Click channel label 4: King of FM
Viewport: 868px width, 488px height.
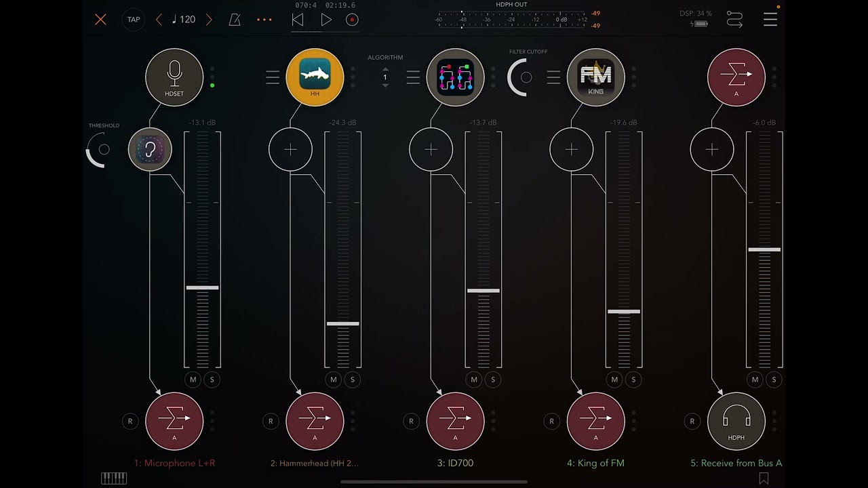pyautogui.click(x=595, y=463)
